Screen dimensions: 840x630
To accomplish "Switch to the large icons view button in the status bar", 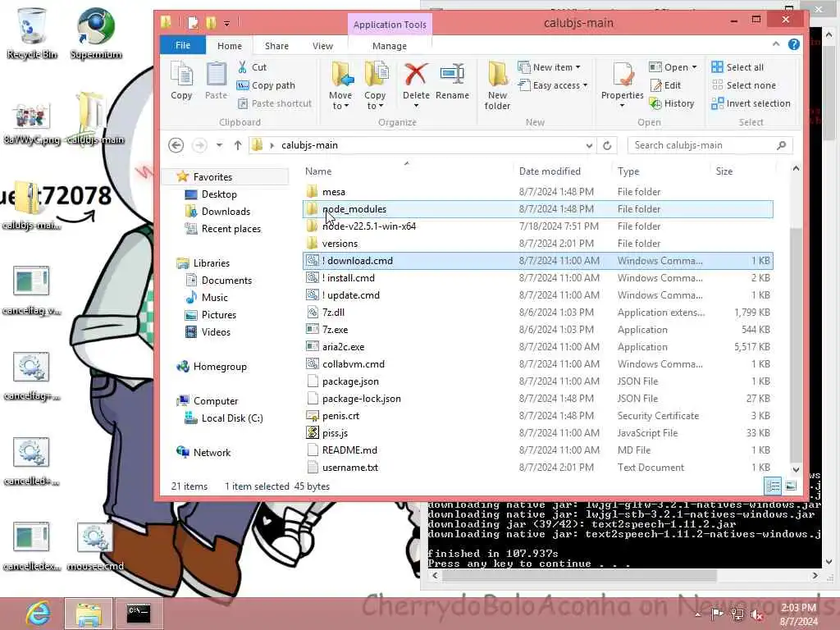I will (791, 486).
